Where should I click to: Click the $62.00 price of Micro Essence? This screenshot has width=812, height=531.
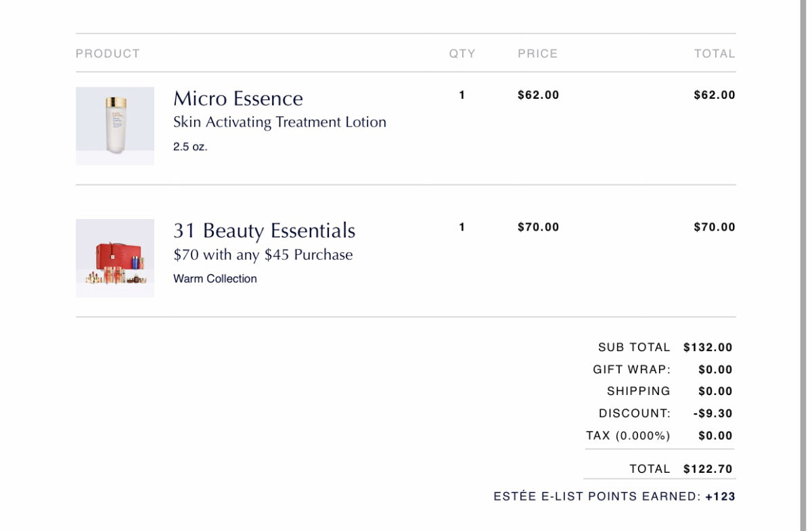[539, 95]
